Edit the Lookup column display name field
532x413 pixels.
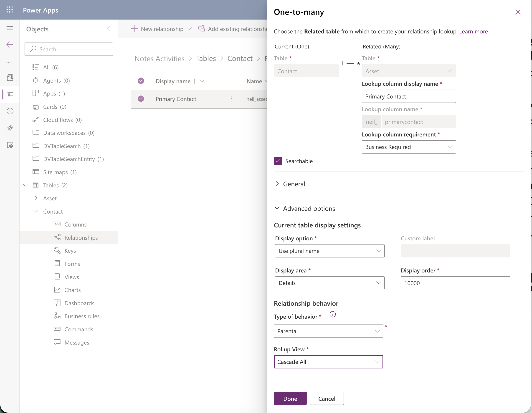[409, 96]
